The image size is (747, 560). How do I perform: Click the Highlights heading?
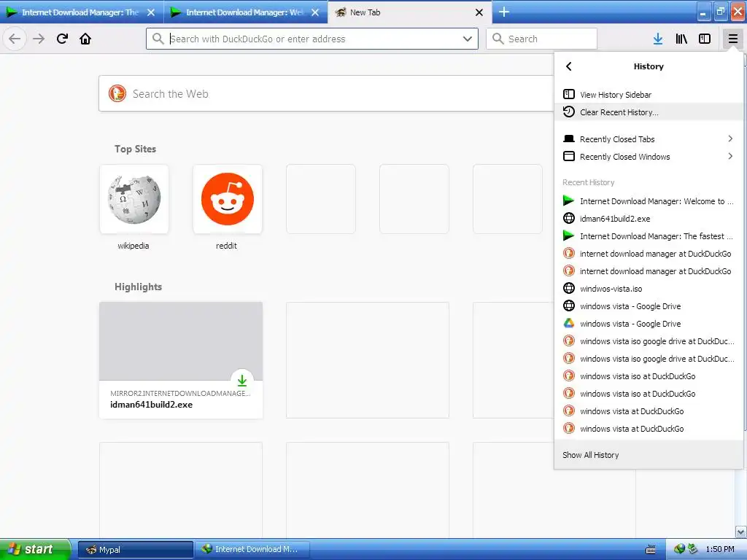(x=138, y=287)
